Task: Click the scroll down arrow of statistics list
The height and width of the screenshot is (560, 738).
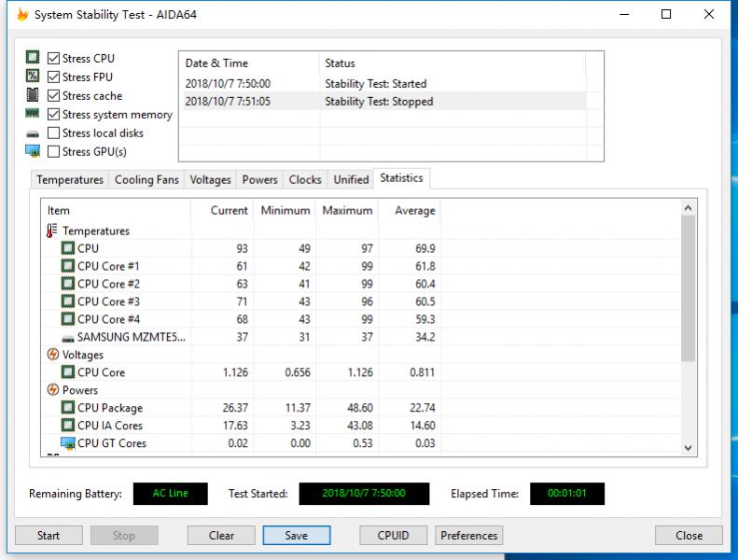Action: pyautogui.click(x=689, y=447)
